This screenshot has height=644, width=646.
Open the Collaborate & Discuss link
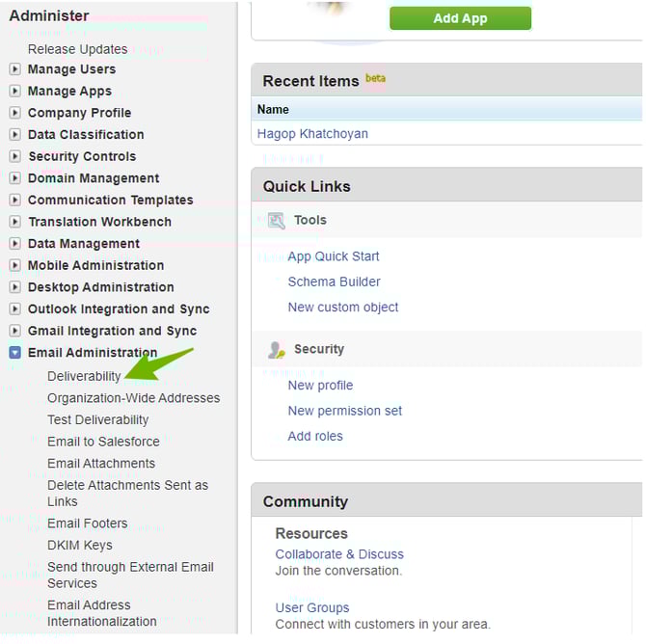339,554
